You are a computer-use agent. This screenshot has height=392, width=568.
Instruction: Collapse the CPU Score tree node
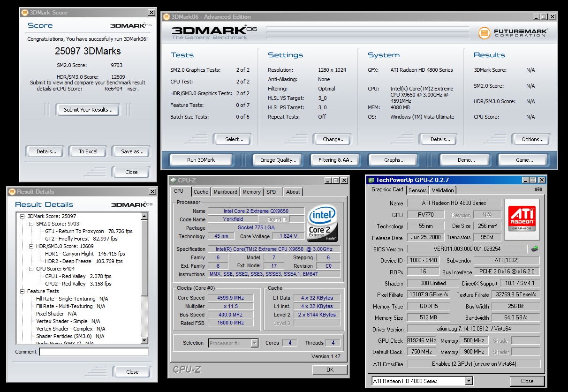32,269
